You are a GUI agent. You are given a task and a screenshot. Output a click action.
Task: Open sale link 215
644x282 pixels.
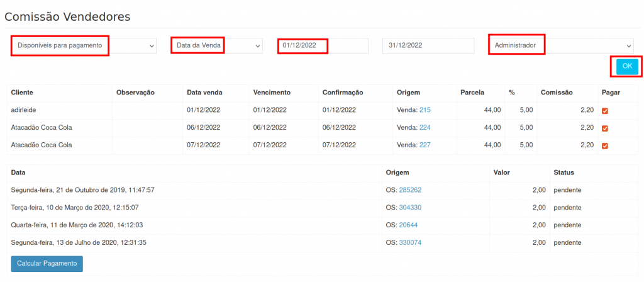point(425,110)
